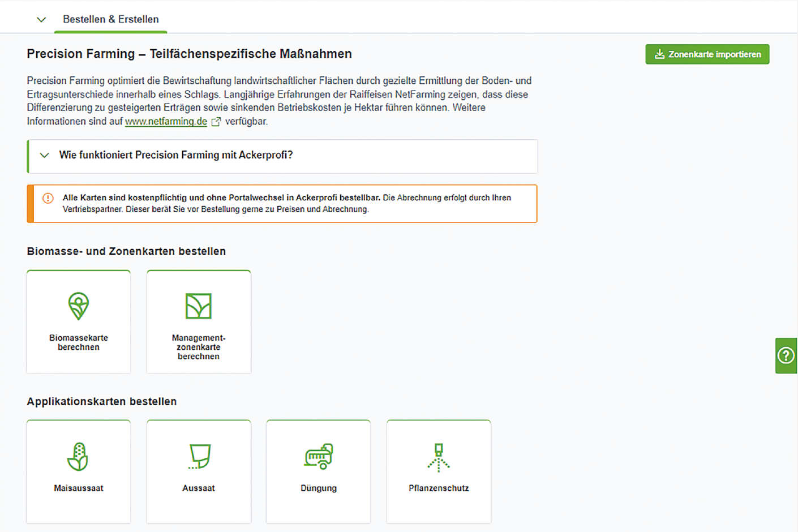Click the Managementzonenkarte field icon
Image resolution: width=798 pixels, height=532 pixels.
point(199,306)
